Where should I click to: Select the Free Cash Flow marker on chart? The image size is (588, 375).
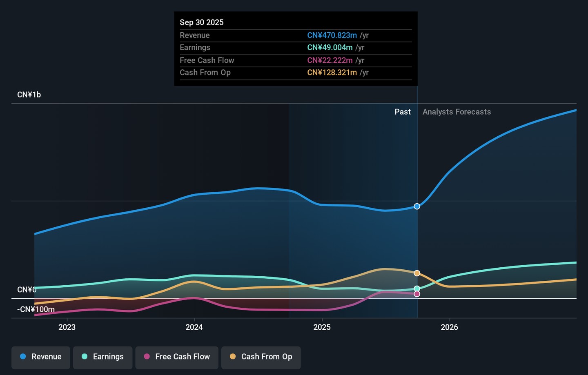(417, 294)
